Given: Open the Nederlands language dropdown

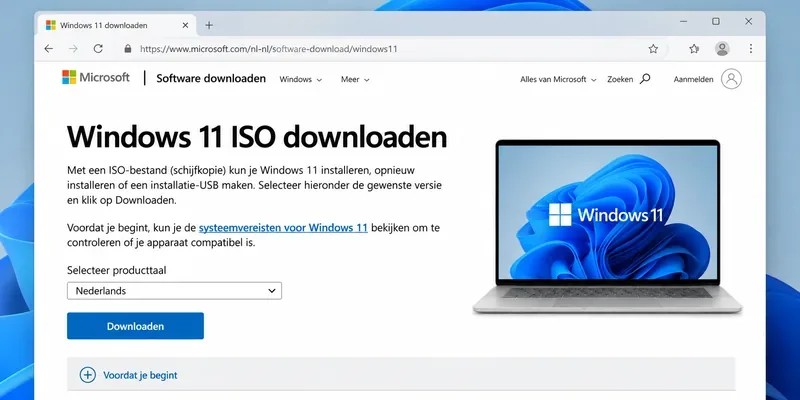Looking at the screenshot, I should (x=174, y=291).
